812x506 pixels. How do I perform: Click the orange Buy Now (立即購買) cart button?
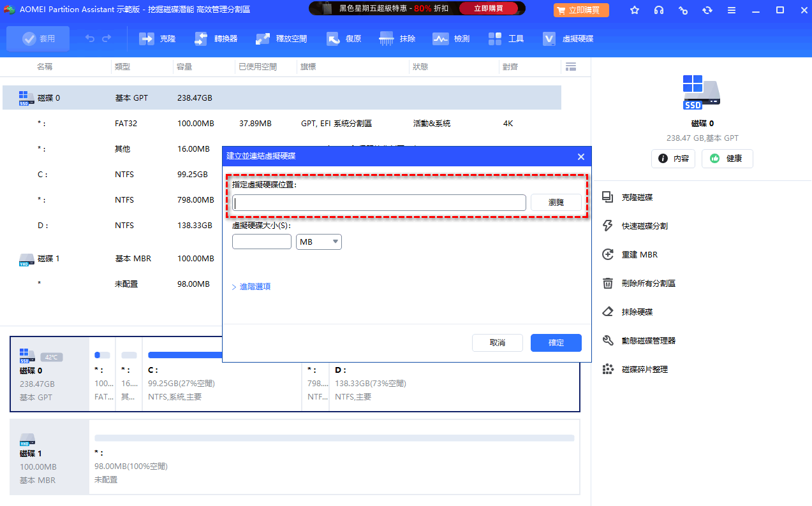pyautogui.click(x=581, y=10)
